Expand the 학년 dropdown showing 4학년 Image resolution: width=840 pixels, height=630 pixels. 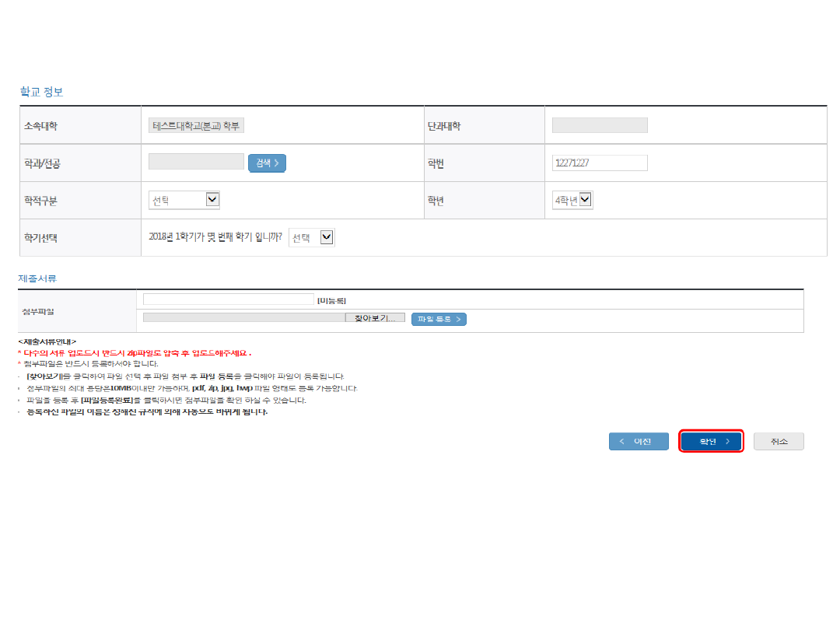[572, 201]
